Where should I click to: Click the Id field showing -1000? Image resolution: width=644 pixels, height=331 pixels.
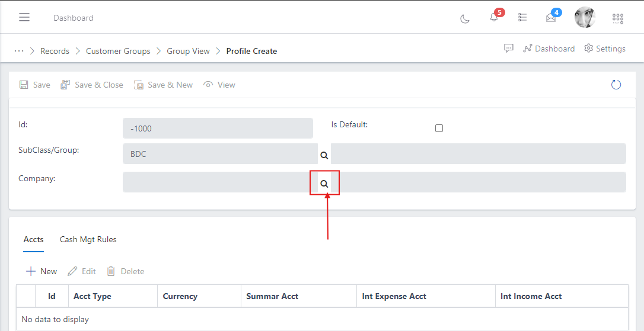218,128
